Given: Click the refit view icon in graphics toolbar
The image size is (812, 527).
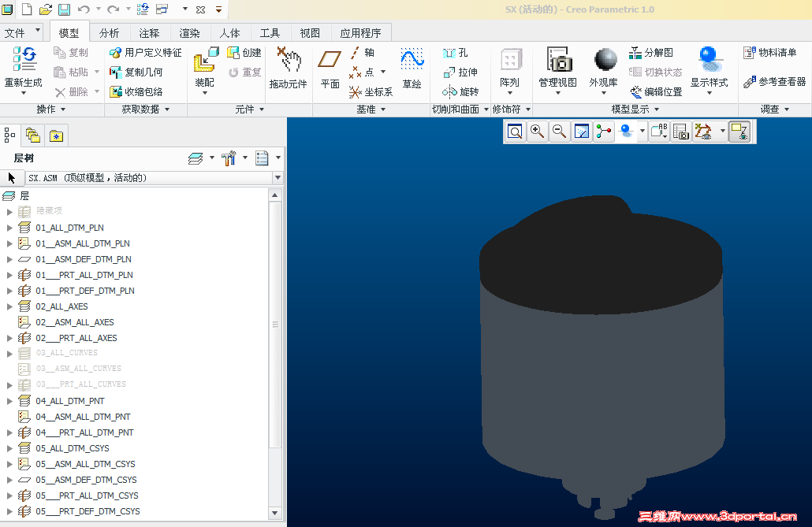Looking at the screenshot, I should tap(515, 132).
